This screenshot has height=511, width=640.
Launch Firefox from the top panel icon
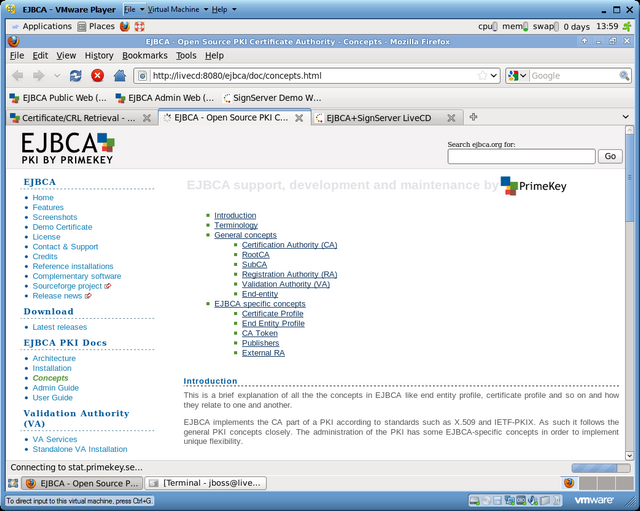(x=124, y=27)
